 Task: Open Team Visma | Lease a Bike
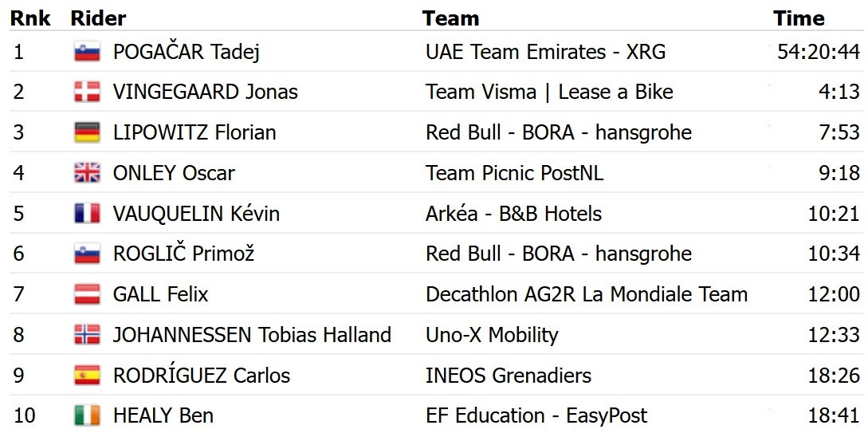(x=549, y=92)
